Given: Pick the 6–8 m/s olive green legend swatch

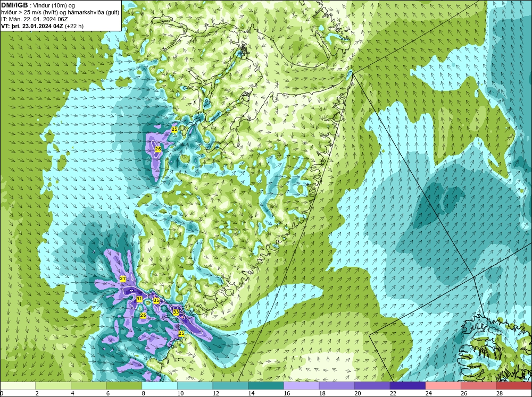Looking at the screenshot, I should [x=124, y=385].
